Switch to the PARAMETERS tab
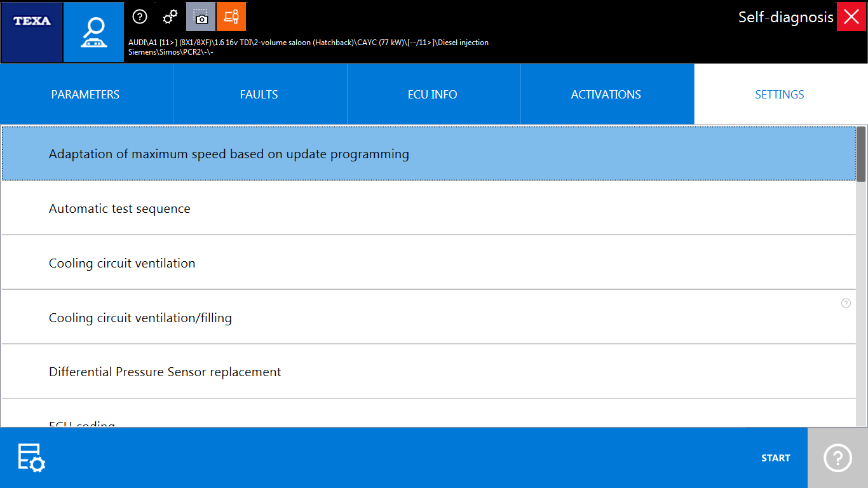Screen dimensions: 868x488 click(85, 94)
